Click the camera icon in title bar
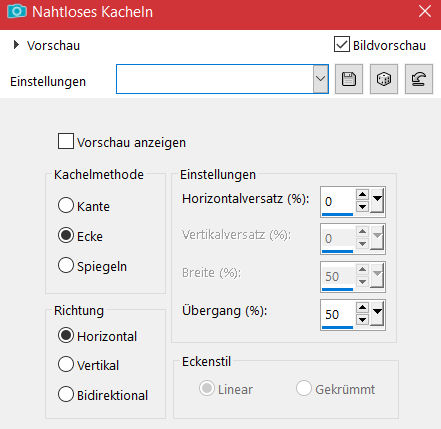This screenshot has width=441, height=429. pyautogui.click(x=17, y=12)
